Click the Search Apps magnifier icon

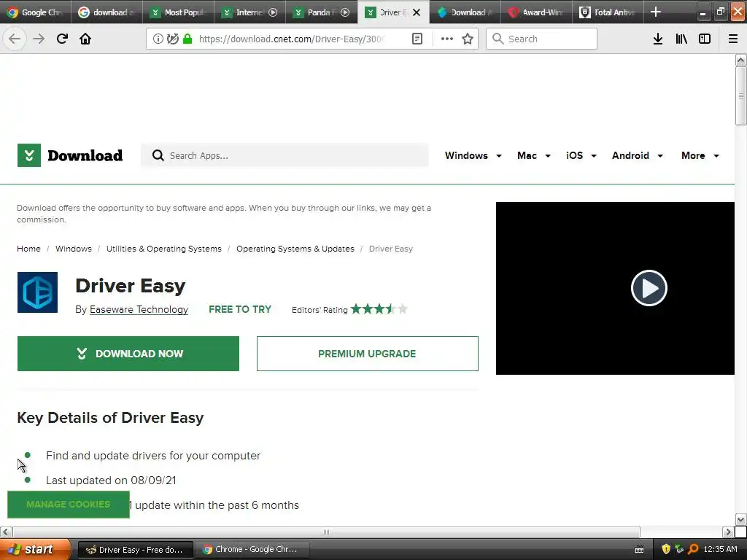[158, 155]
